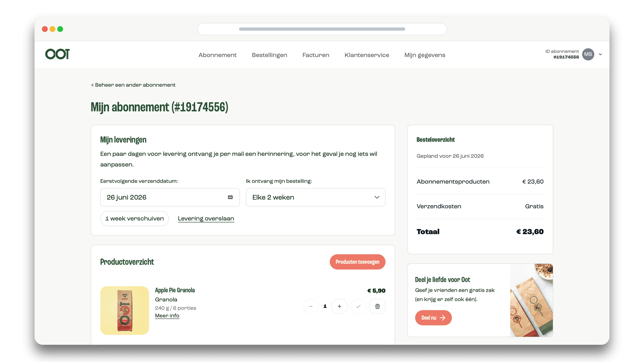Go to Bestellingen
Image resolution: width=644 pixels, height=362 pixels.
[x=269, y=55]
